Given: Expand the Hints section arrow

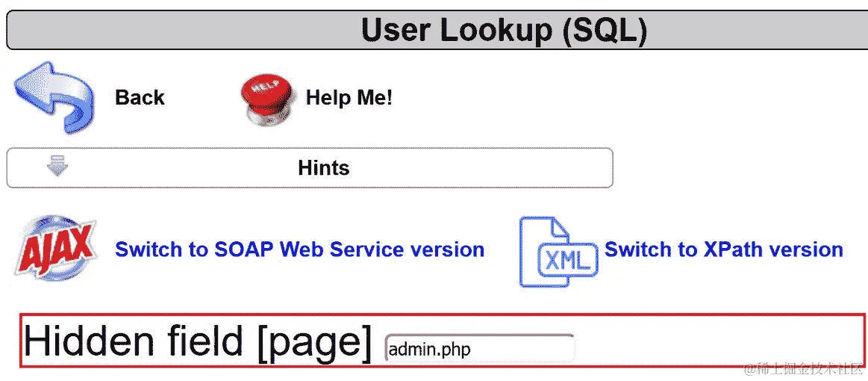Looking at the screenshot, I should click(x=57, y=166).
